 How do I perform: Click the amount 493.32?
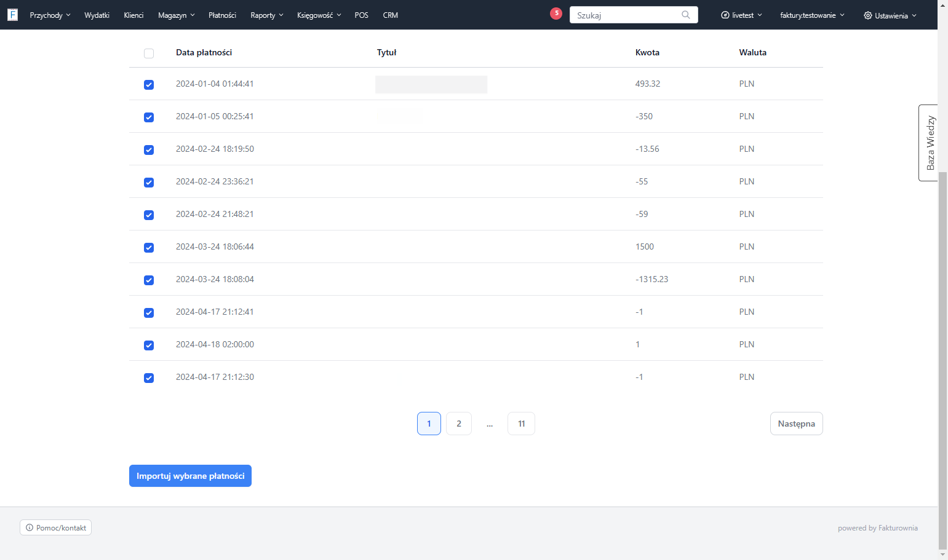(648, 84)
